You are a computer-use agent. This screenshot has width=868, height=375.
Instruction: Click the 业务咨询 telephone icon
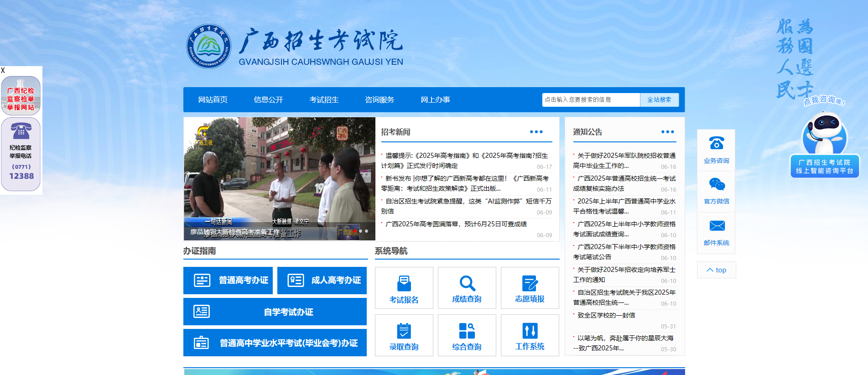click(716, 144)
